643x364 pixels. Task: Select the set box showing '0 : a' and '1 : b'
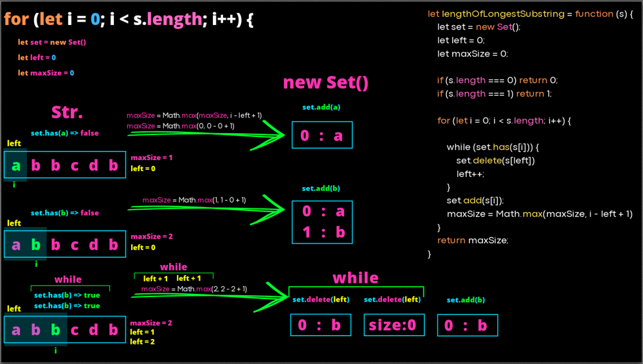[x=322, y=222]
